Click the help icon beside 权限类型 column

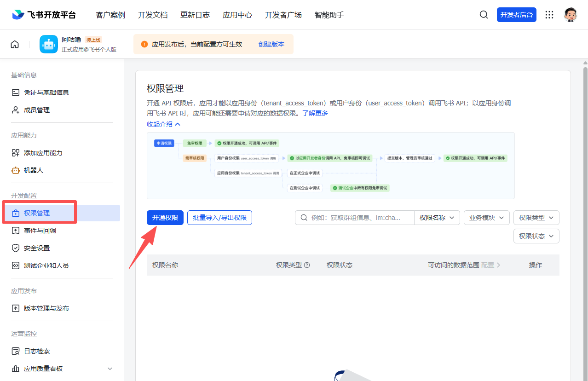(306, 265)
